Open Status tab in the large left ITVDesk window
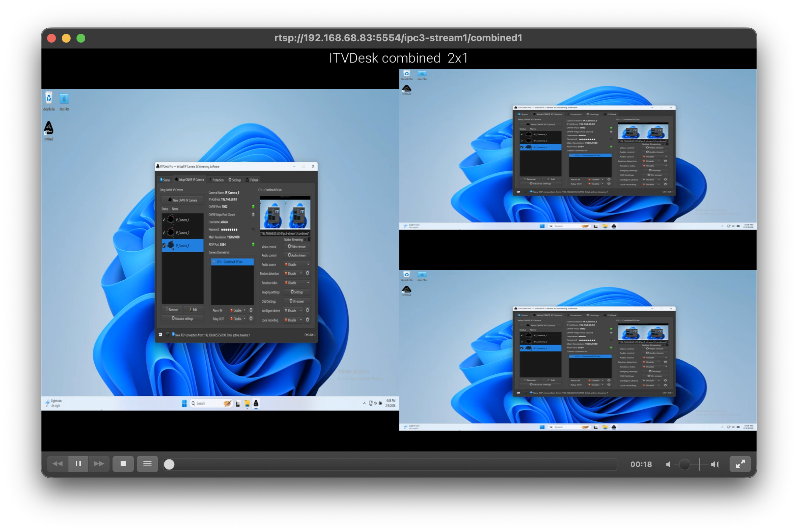The width and height of the screenshot is (798, 532). pos(165,180)
